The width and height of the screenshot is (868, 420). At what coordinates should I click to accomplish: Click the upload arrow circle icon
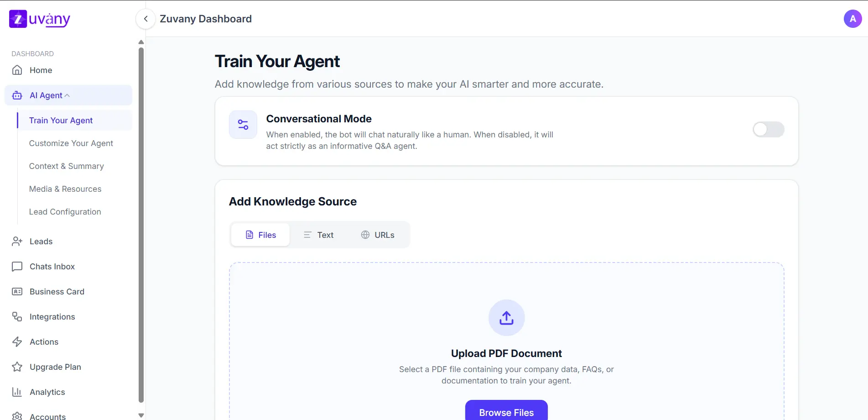(506, 318)
